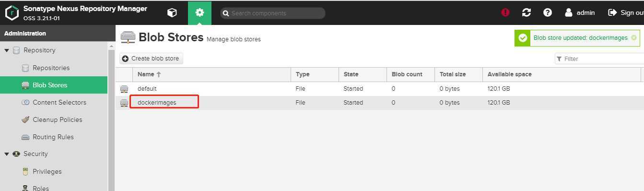The width and height of the screenshot is (644, 191).
Task: Collapse the Security tree section
Action: (7, 154)
